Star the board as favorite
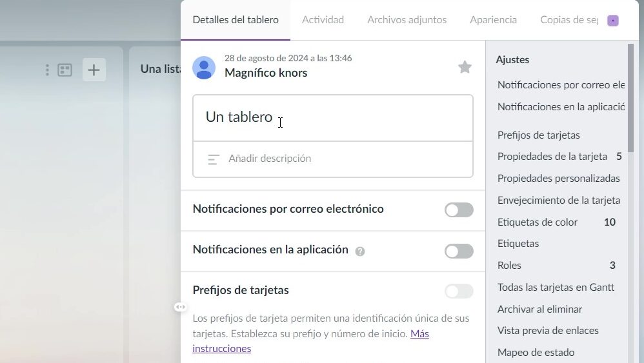Screen dimensions: 644x363 465,67
